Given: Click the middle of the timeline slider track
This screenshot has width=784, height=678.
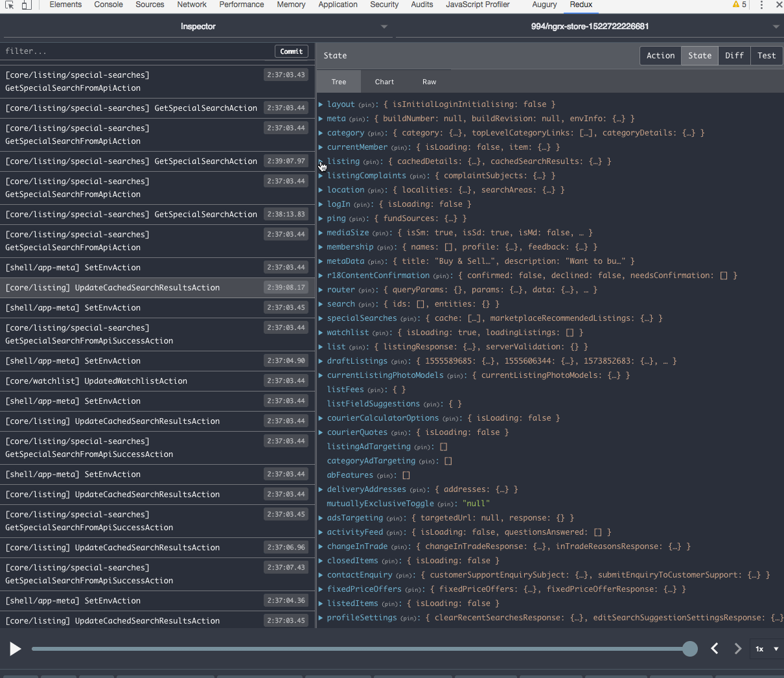Looking at the screenshot, I should coord(361,648).
